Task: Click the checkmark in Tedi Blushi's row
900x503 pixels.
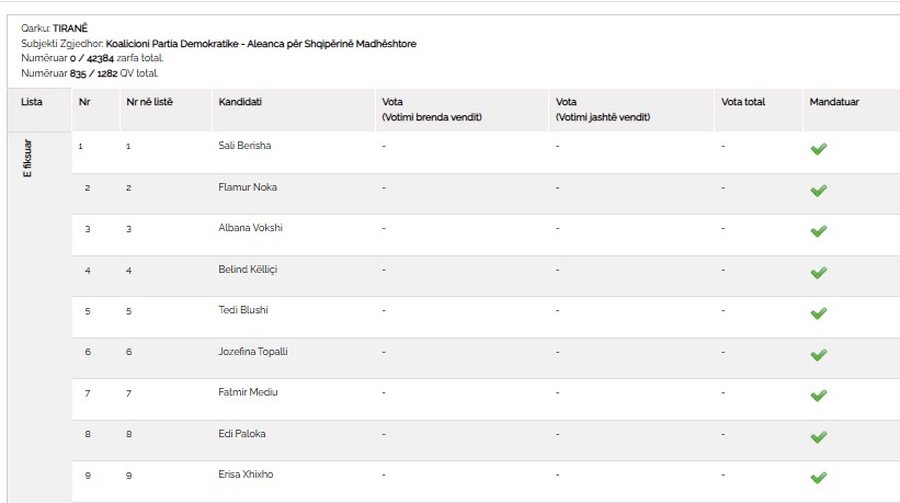Action: point(818,314)
